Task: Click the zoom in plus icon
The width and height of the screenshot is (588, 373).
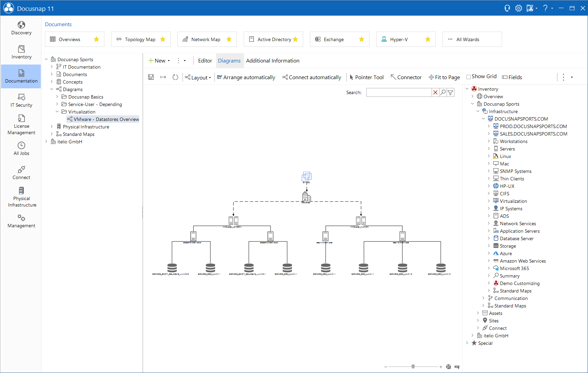Action: 441,367
